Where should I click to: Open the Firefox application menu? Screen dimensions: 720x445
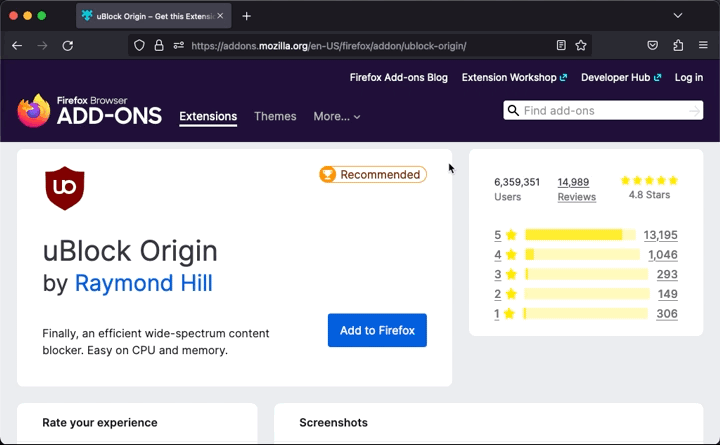[703, 45]
